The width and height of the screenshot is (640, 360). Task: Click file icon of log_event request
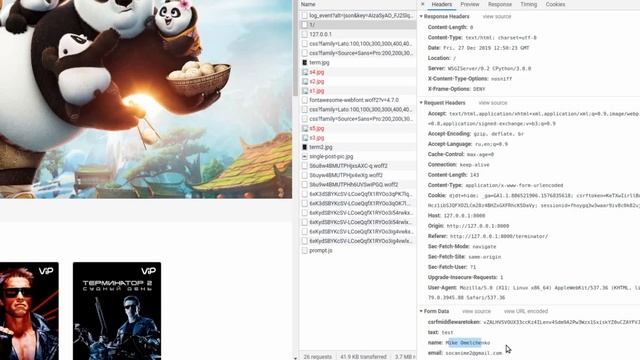coord(304,16)
